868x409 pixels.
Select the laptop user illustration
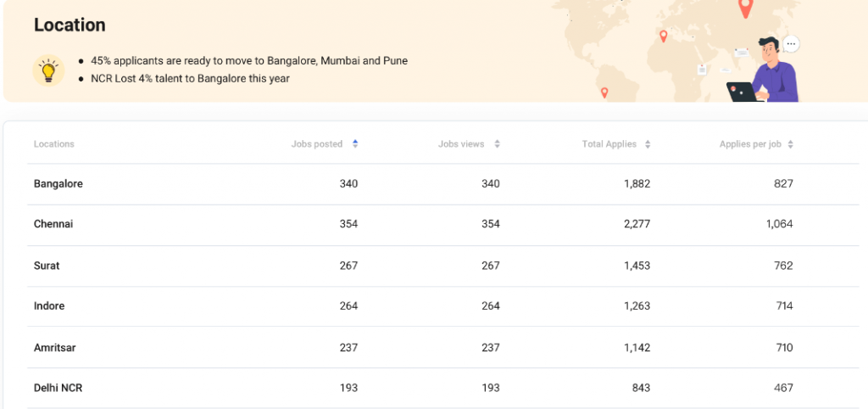pyautogui.click(x=764, y=70)
